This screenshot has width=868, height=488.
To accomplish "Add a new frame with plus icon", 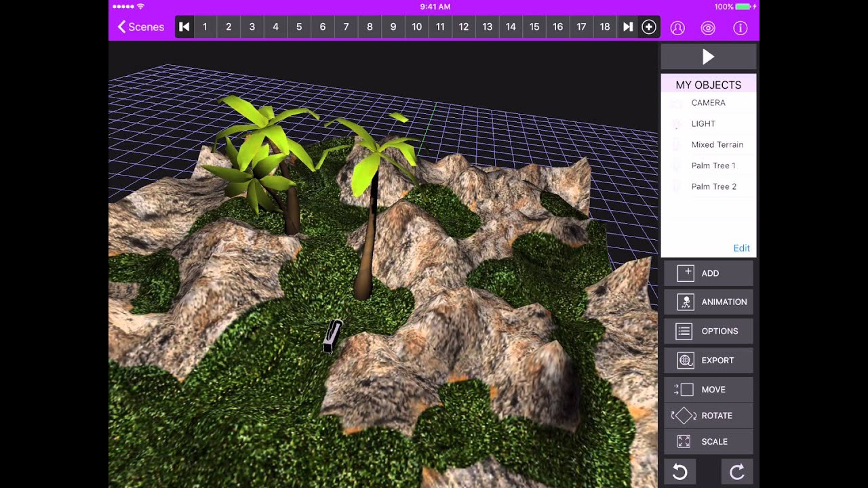I will 649,26.
